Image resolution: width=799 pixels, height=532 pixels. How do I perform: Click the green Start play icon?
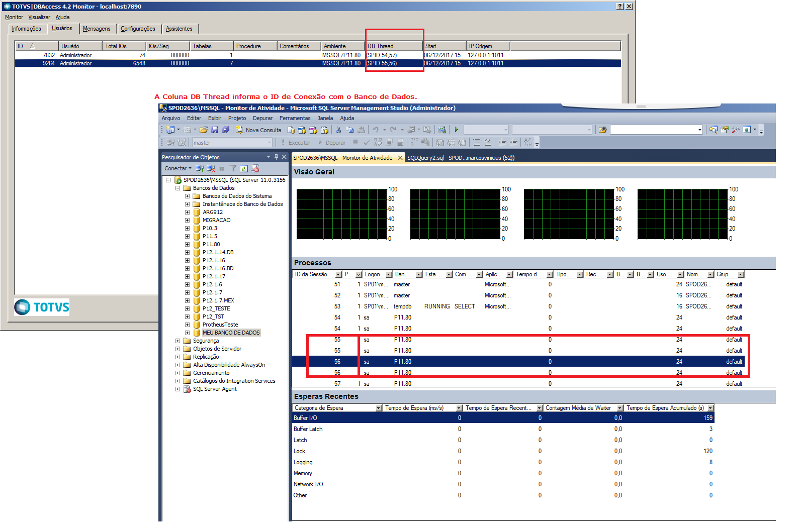[x=457, y=130]
